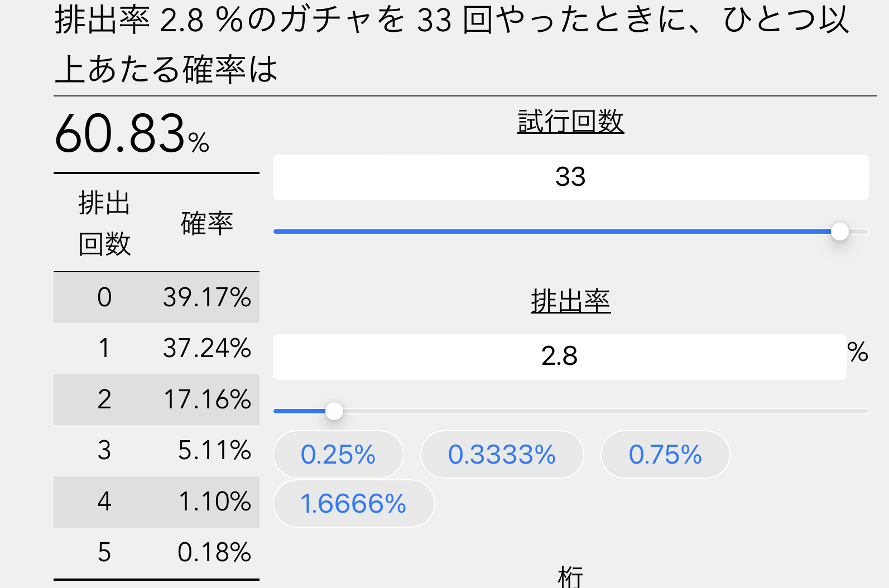Select the 0.3333% preset rate button

pyautogui.click(x=502, y=455)
